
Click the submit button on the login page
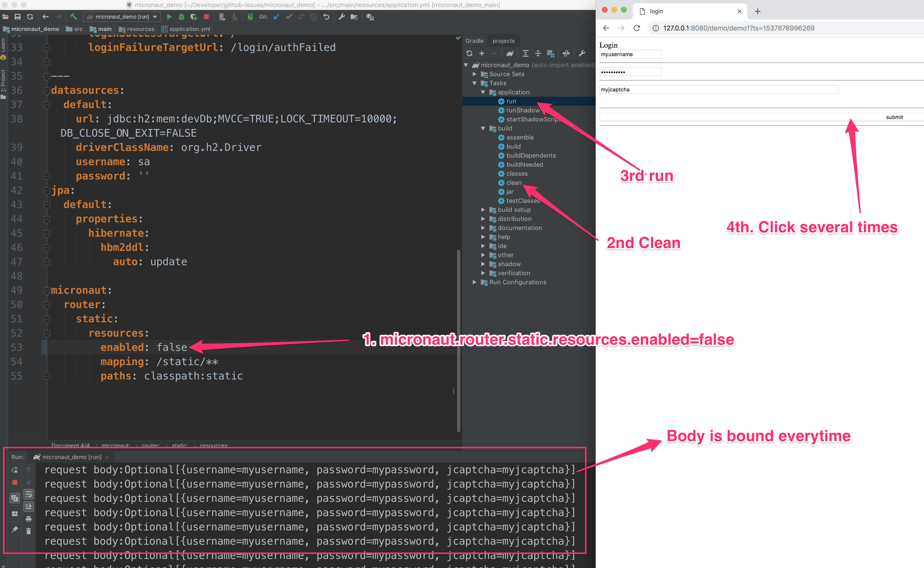tap(894, 117)
